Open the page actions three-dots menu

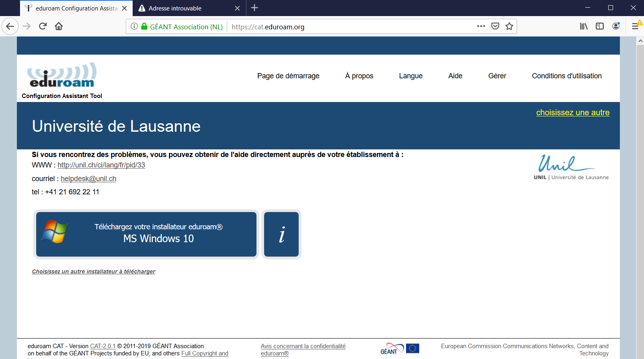[x=481, y=27]
